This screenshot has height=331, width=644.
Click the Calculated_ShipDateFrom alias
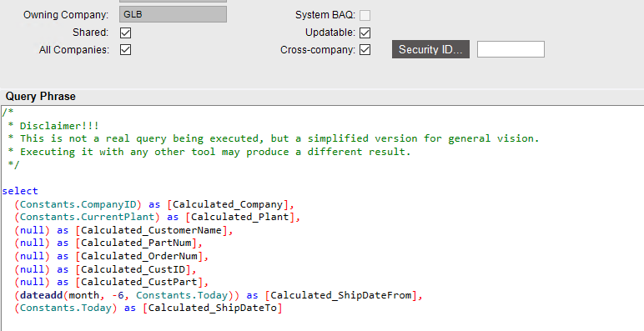tap(341, 295)
